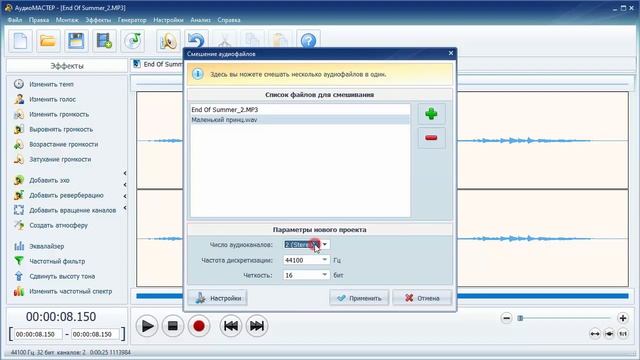
Task: Open the 'Справка' menu
Action: [x=229, y=20]
